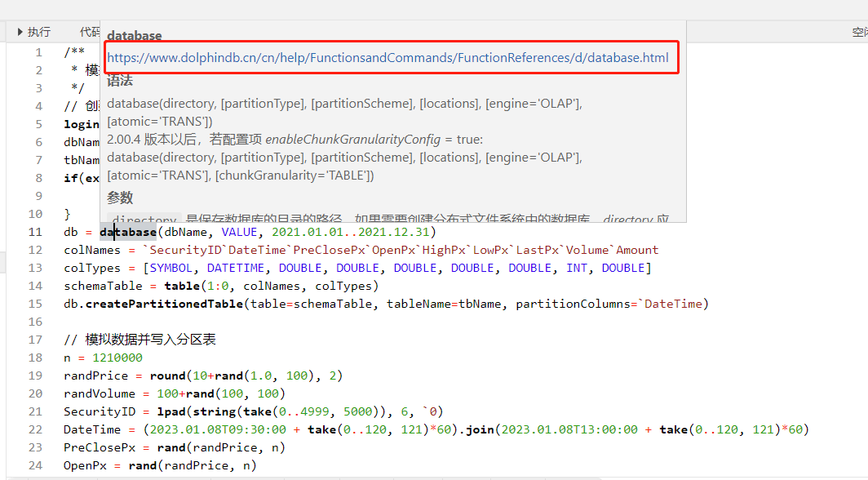868x480 pixels.
Task: Click the highlighted database function on line 11
Action: (x=127, y=232)
